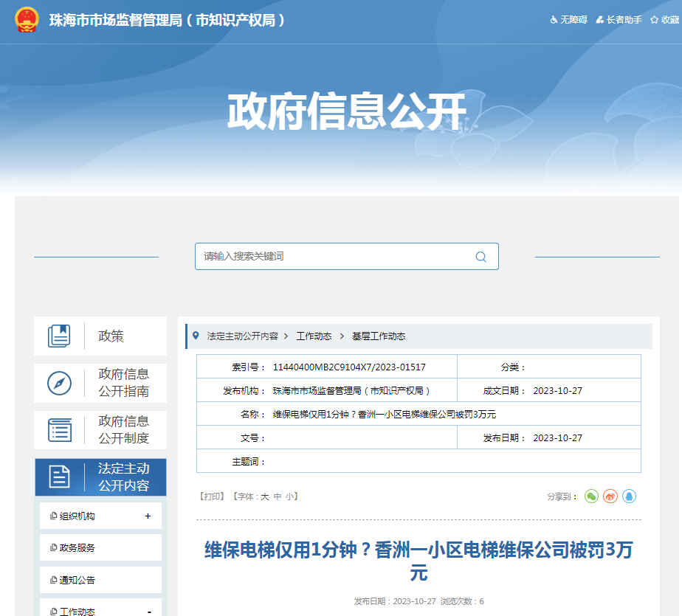Collapse the 工作动态 minus sign
The width and height of the screenshot is (682, 616).
pyautogui.click(x=149, y=612)
